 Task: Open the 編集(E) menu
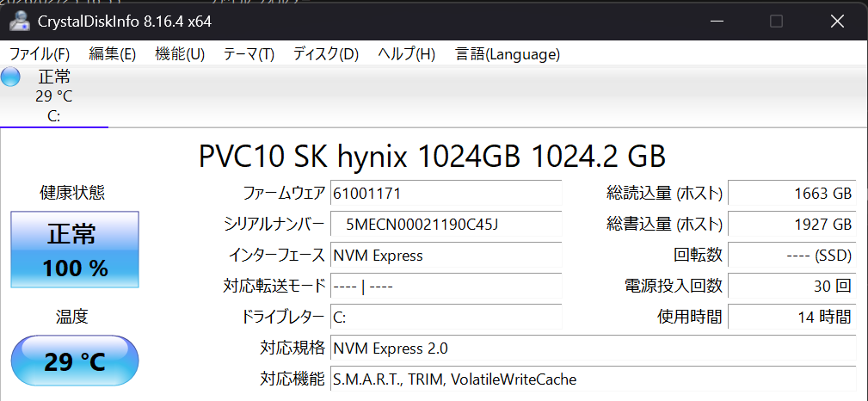coord(112,54)
